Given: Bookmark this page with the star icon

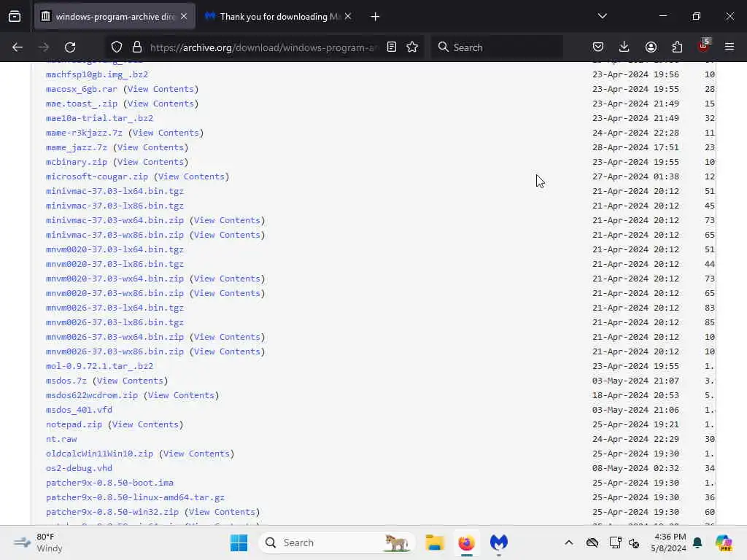Looking at the screenshot, I should pyautogui.click(x=413, y=47).
